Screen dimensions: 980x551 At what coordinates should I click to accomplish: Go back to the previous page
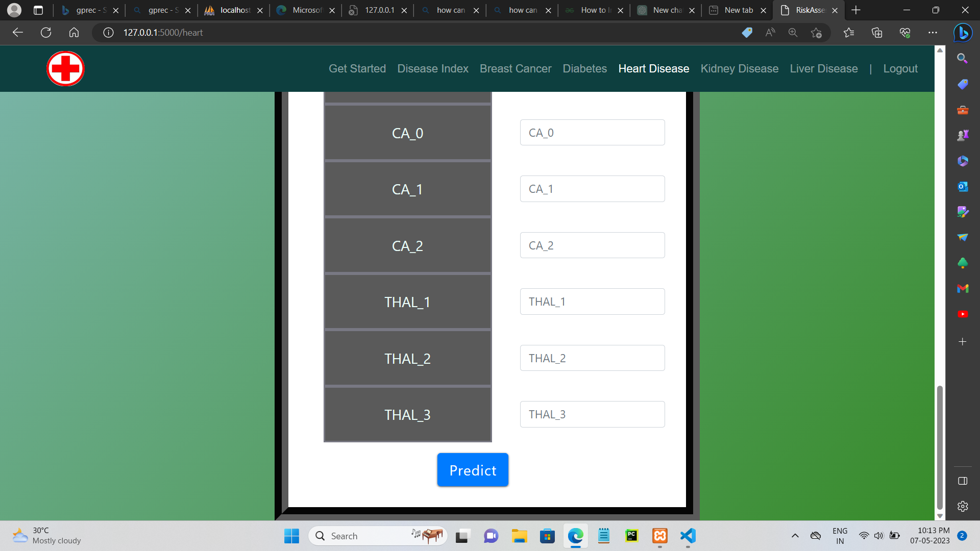(x=18, y=33)
